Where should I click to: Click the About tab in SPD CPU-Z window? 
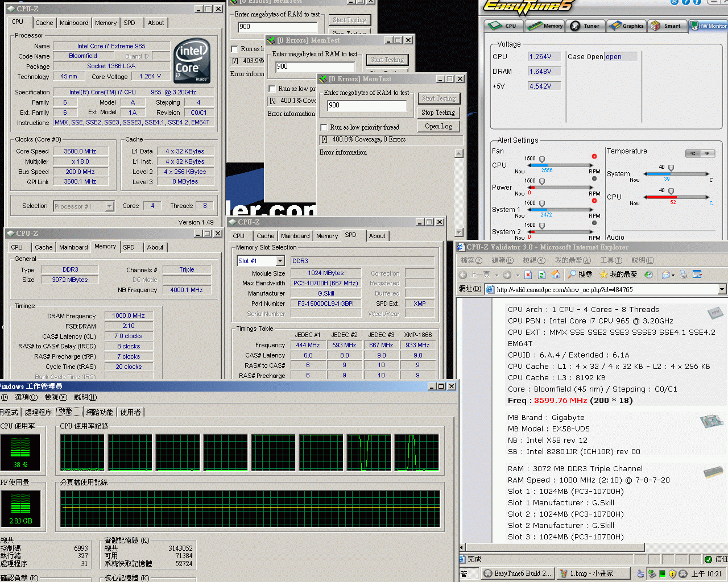coord(377,236)
